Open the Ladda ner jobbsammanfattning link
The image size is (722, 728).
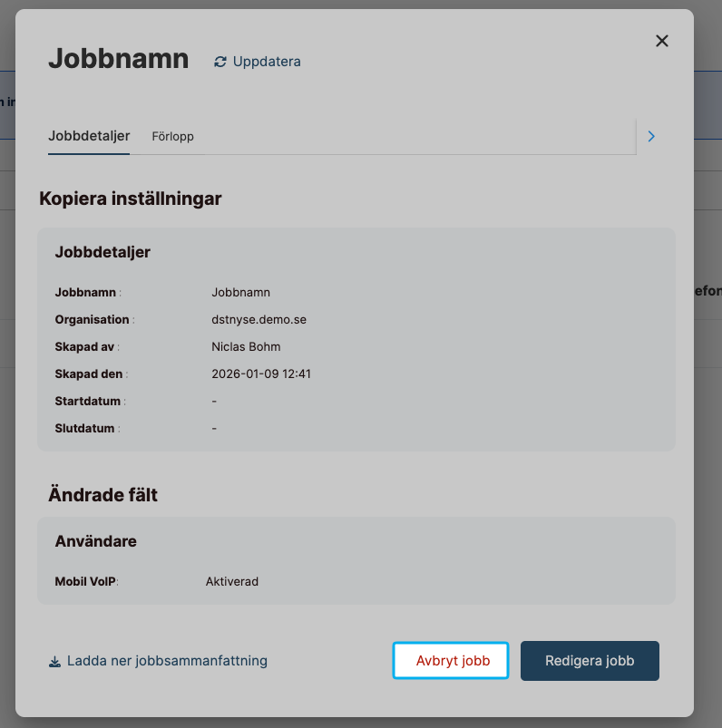167,661
